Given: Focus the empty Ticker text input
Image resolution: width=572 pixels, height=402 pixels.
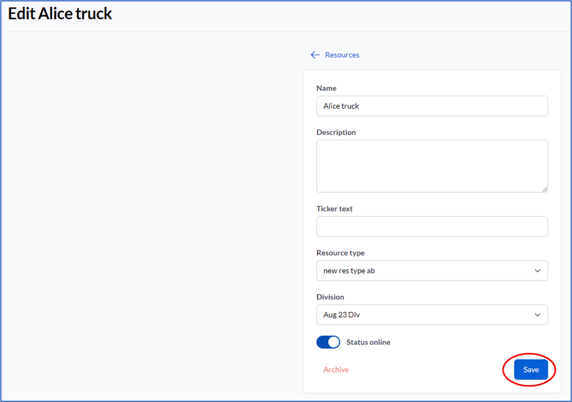Looking at the screenshot, I should pyautogui.click(x=432, y=226).
